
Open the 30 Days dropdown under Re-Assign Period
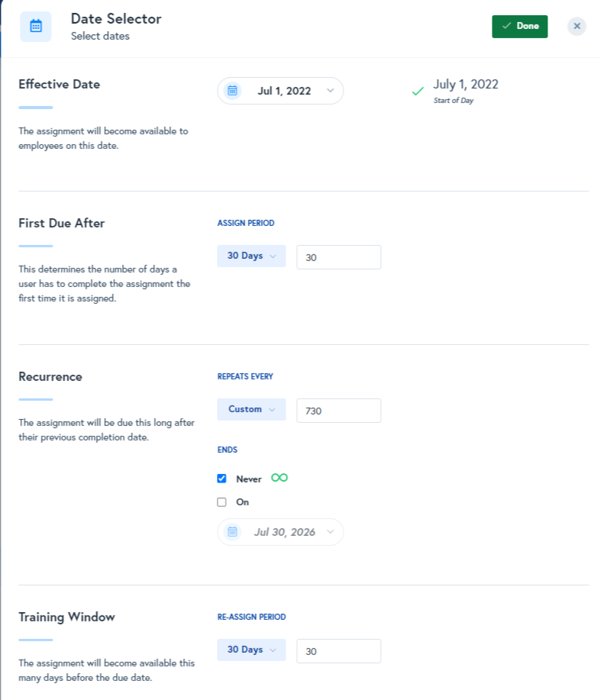click(x=251, y=650)
